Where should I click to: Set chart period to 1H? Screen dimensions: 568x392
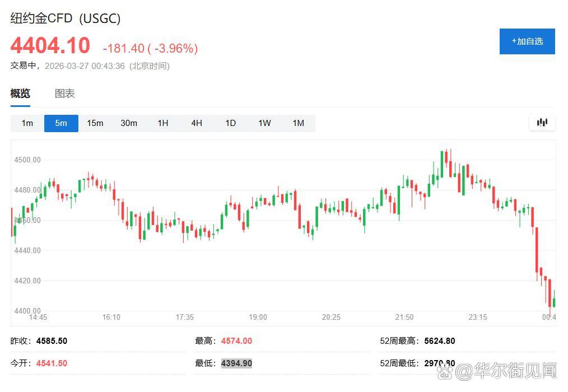(x=162, y=123)
